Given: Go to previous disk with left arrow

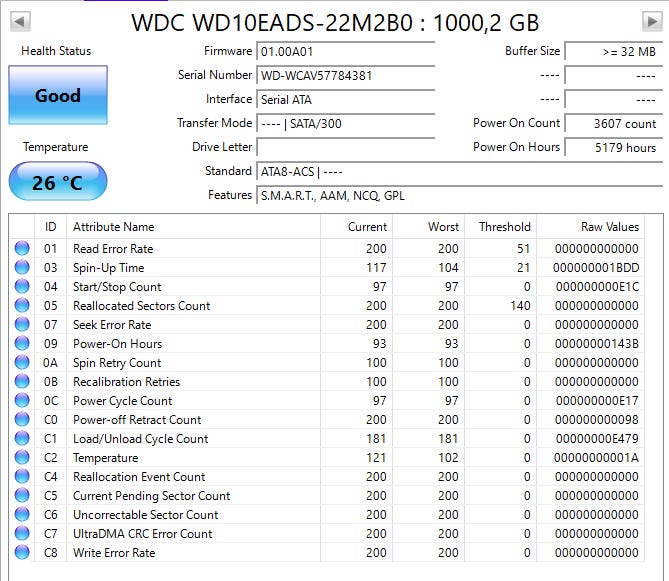Looking at the screenshot, I should [20, 21].
